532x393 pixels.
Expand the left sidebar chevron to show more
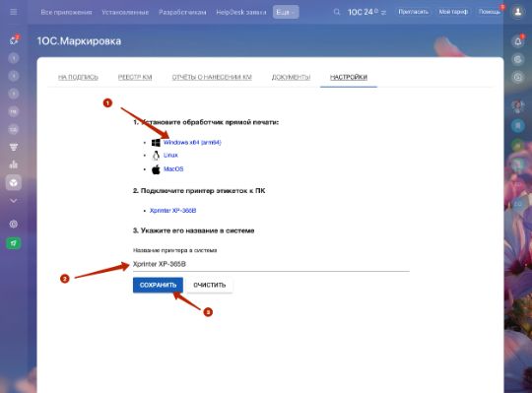14,201
